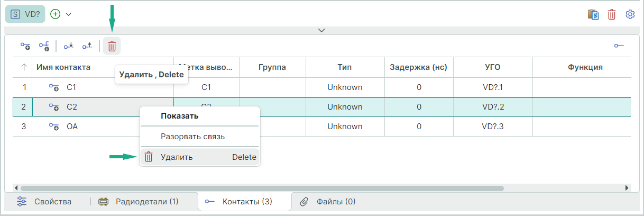Click the move contact up icon
The height and width of the screenshot is (216, 644).
coord(87,46)
